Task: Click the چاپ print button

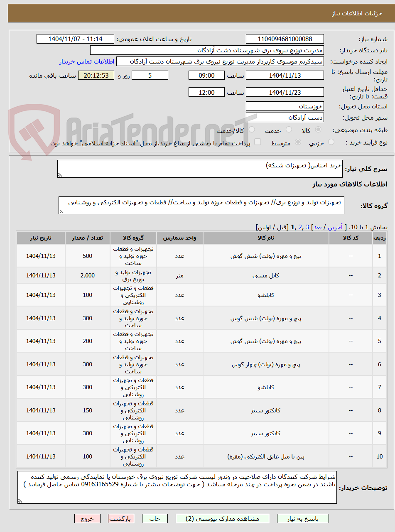Action: [155, 519]
